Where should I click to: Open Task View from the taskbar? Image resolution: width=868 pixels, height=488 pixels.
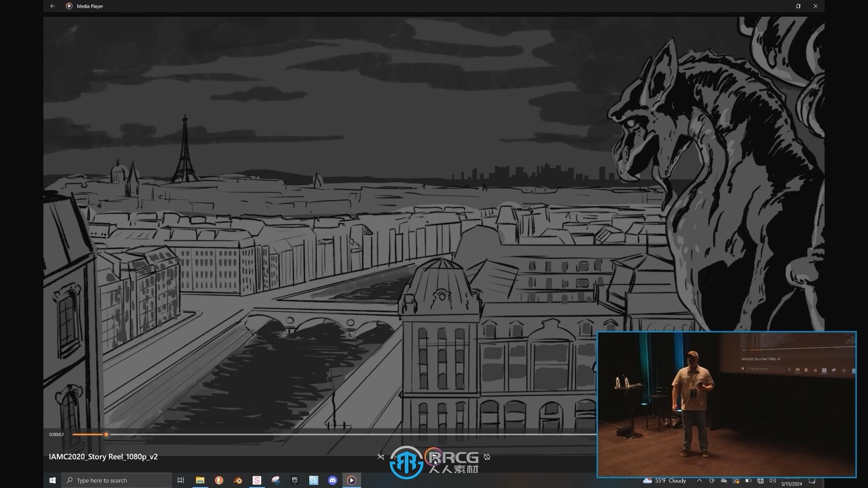pos(181,480)
